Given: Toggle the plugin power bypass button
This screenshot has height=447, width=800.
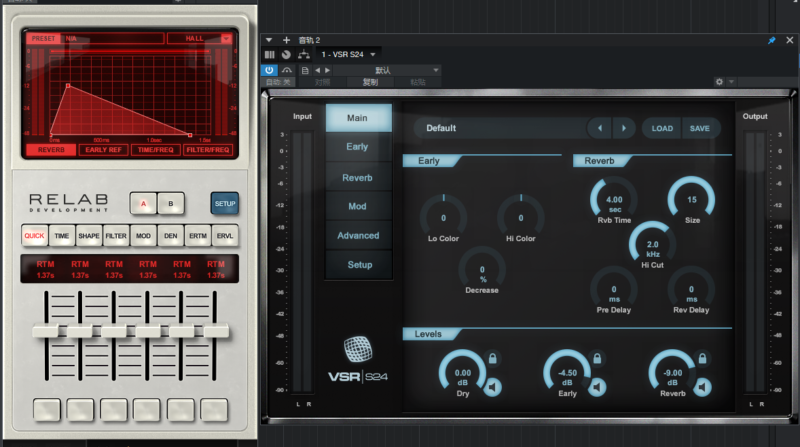Looking at the screenshot, I should 269,69.
